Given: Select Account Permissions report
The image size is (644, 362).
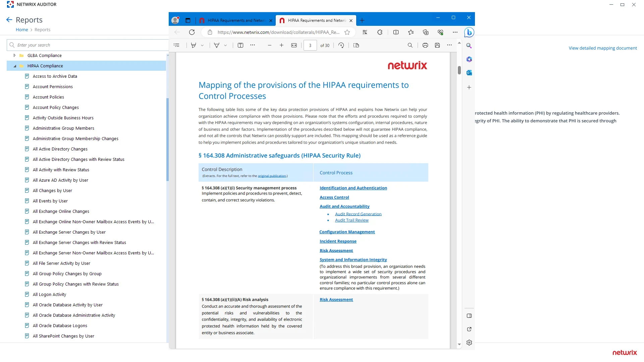Looking at the screenshot, I should pyautogui.click(x=53, y=87).
